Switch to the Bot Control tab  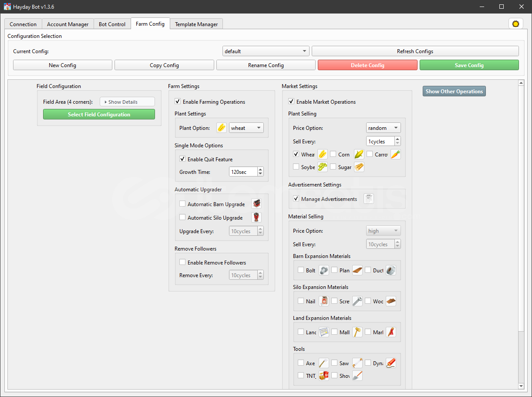point(112,24)
